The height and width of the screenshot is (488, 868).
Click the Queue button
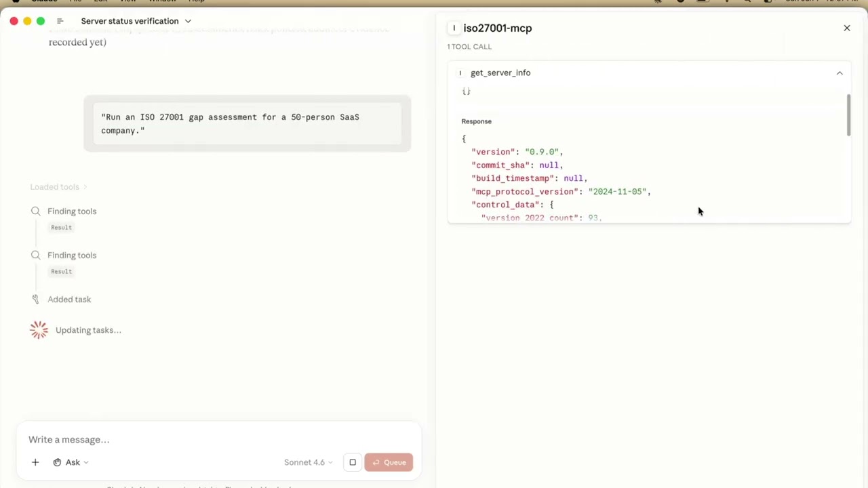389,462
